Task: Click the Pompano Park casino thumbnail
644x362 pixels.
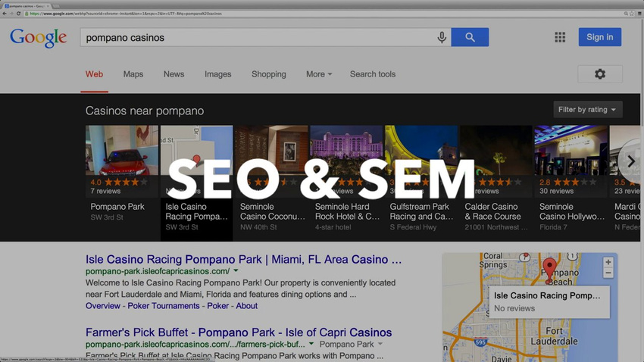Action: 121,150
